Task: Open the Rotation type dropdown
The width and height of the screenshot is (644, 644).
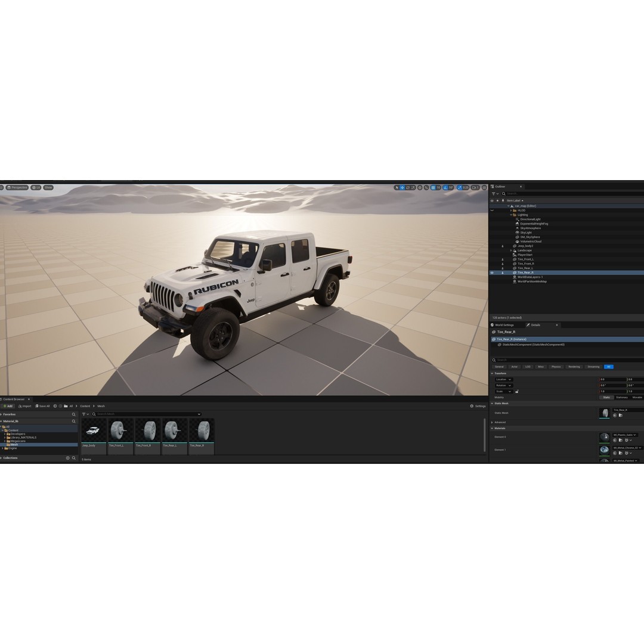Action: [503, 386]
